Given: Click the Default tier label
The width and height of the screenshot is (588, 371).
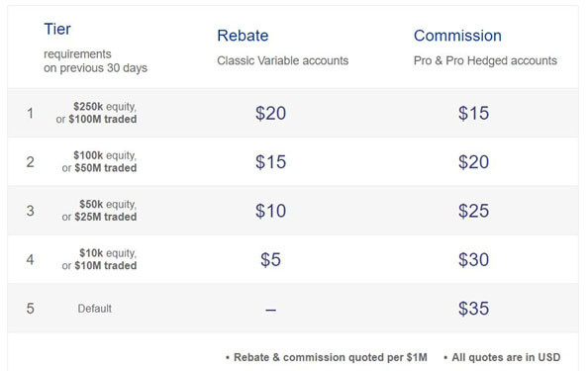Looking at the screenshot, I should pyautogui.click(x=94, y=309).
